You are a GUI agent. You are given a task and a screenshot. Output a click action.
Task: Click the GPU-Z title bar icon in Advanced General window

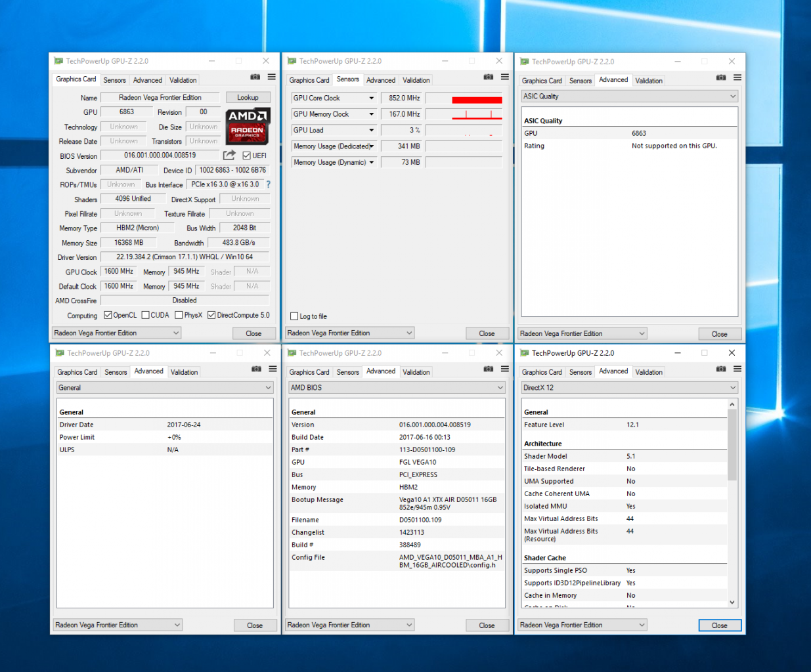pos(60,353)
